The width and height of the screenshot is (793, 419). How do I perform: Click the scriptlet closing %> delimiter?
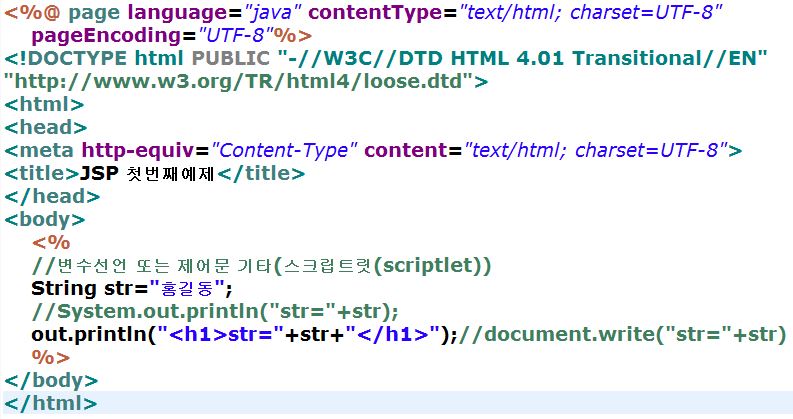coord(51,358)
